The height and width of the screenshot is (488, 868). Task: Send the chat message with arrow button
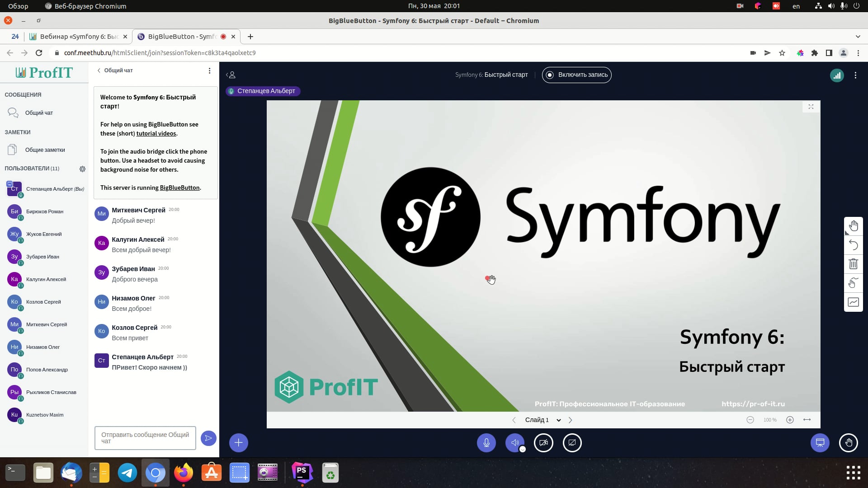pos(208,438)
